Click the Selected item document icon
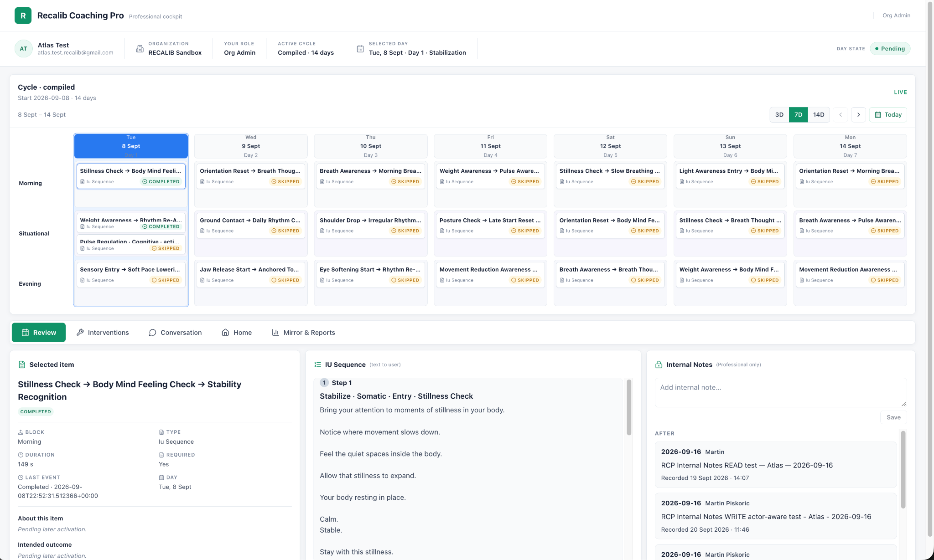 pyautogui.click(x=22, y=365)
